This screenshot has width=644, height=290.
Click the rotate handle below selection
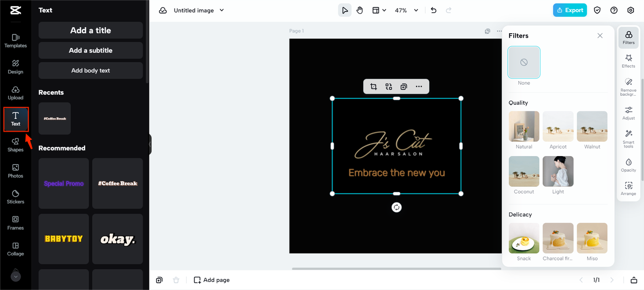[x=396, y=207]
